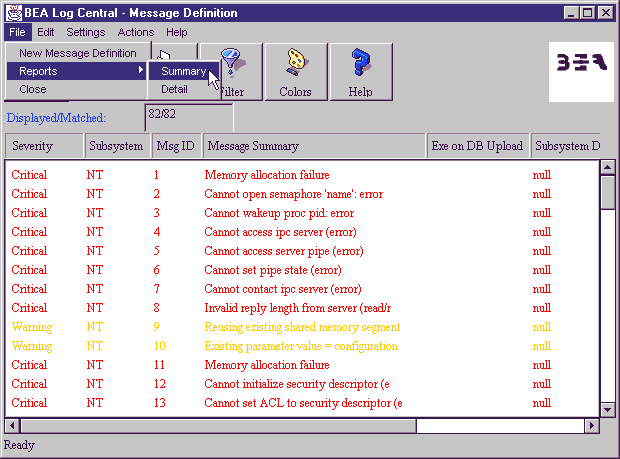This screenshot has width=620, height=459.
Task: Select Summary report option
Action: tap(184, 71)
